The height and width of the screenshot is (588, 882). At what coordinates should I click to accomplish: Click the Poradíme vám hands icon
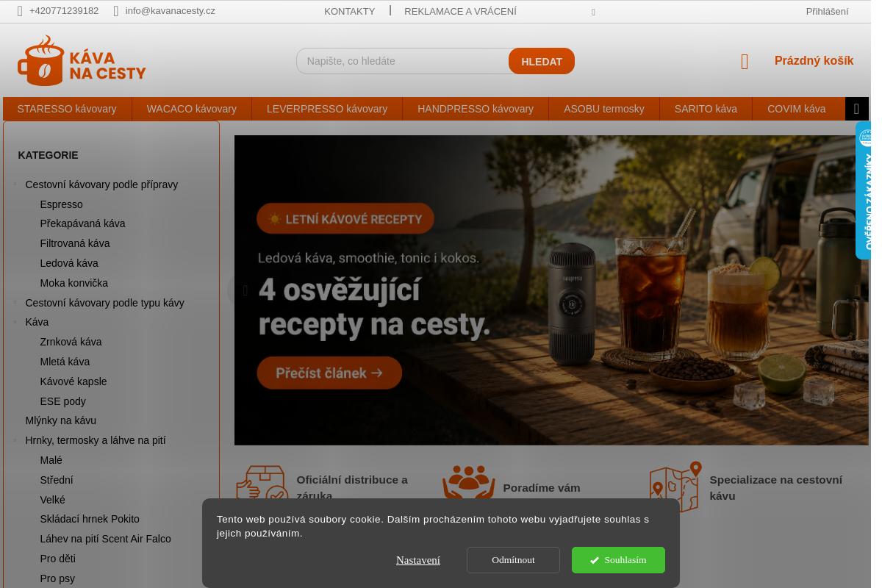pyautogui.click(x=468, y=485)
